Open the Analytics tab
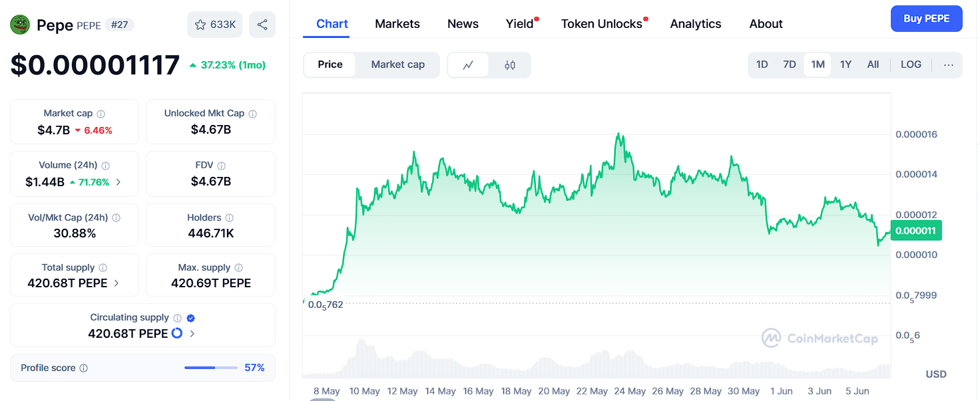Screen dimensions: 980x401 coord(696,24)
